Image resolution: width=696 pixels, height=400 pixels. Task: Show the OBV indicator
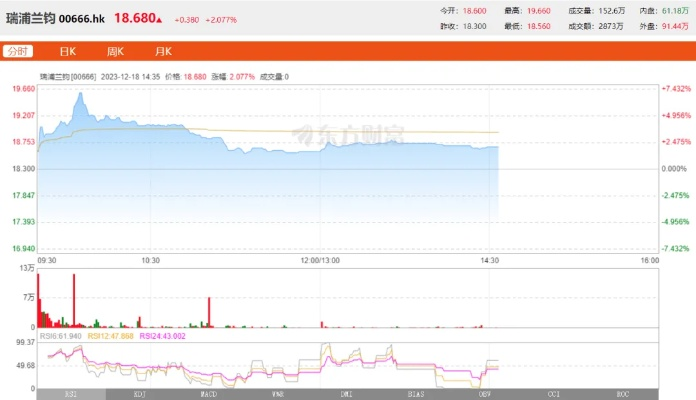point(484,395)
